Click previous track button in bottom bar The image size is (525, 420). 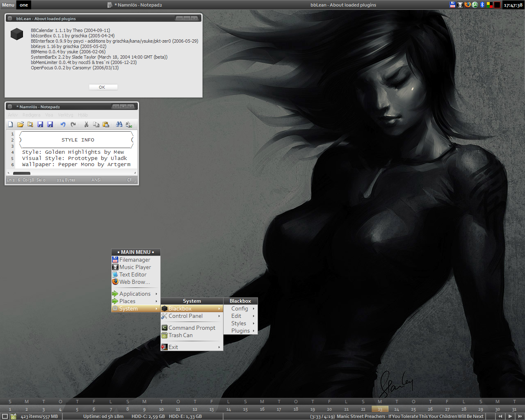[500, 416]
